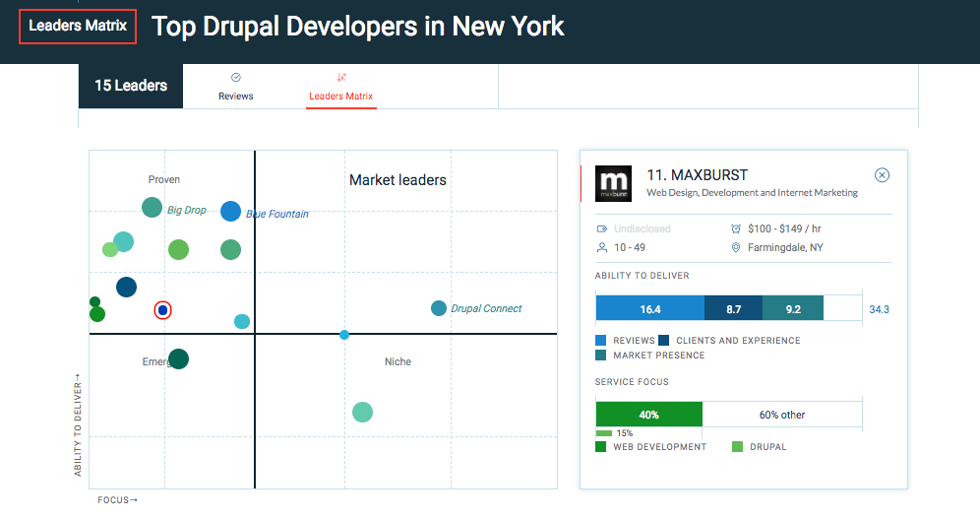Click the Farmingdale, NY location text
Viewport: 980px width, 519px height.
[x=785, y=247]
